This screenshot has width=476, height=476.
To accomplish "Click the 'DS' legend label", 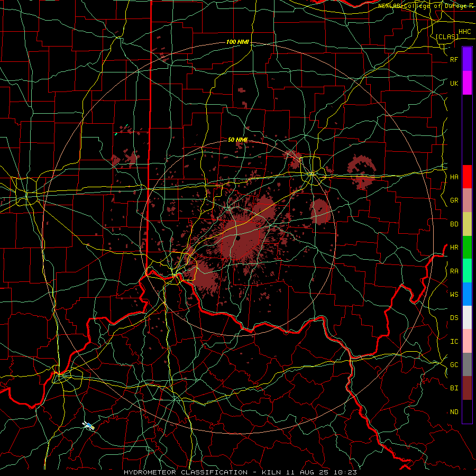I will 454,317.
